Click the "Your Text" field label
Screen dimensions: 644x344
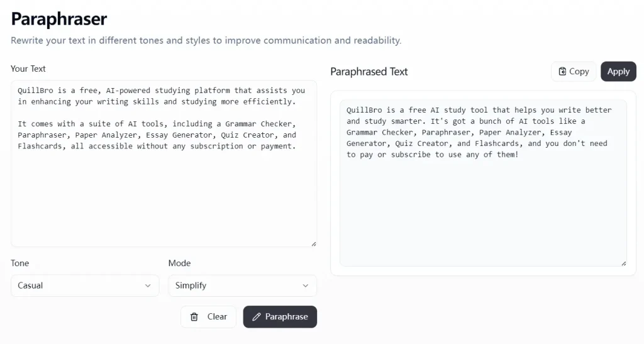(28, 69)
